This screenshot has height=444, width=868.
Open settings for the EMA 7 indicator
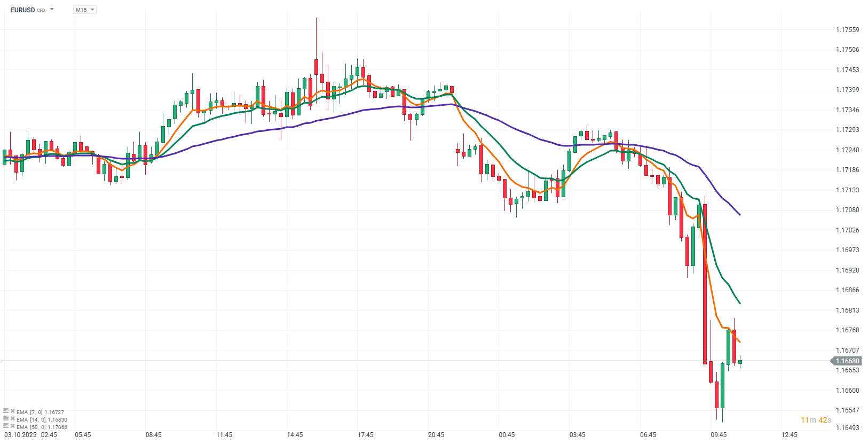(6, 411)
